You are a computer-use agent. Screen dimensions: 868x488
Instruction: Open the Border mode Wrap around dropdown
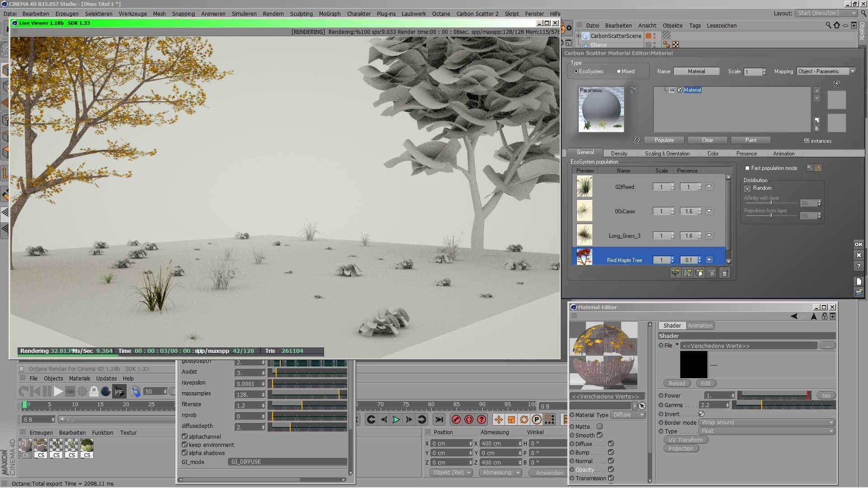click(x=767, y=422)
